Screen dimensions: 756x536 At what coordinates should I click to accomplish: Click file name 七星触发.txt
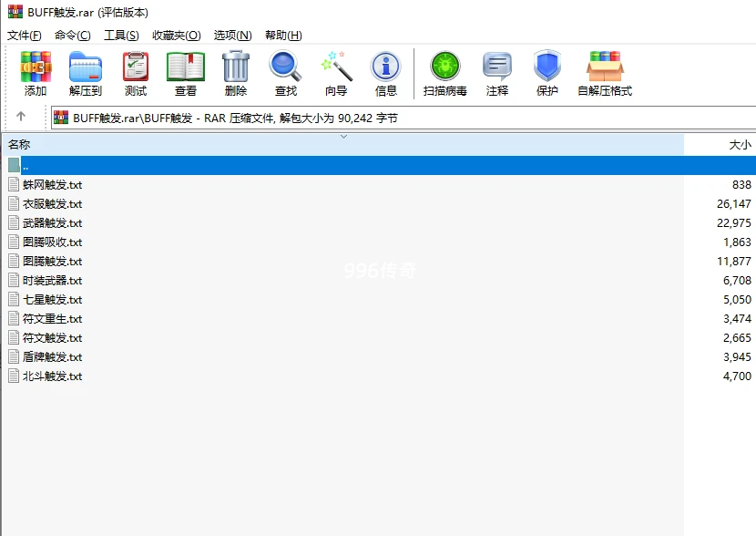tap(52, 300)
